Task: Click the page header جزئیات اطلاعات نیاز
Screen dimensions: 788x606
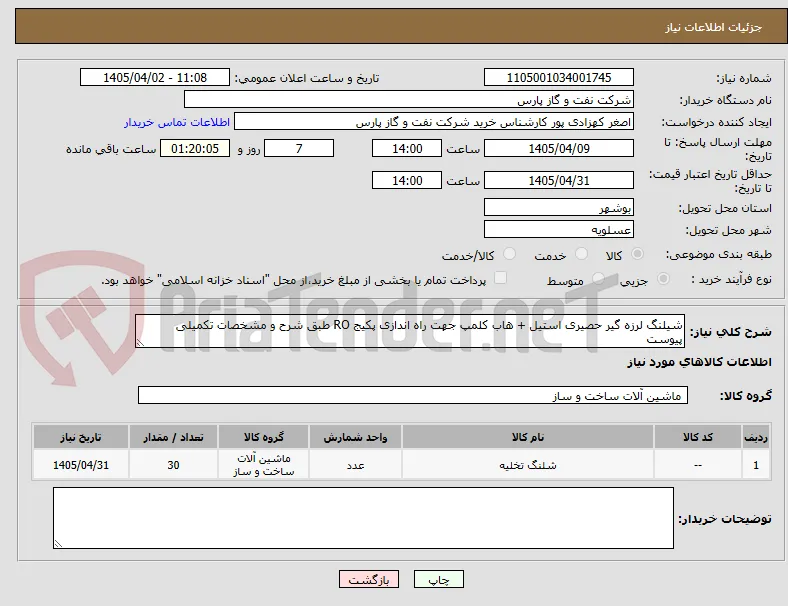Action: click(x=713, y=27)
